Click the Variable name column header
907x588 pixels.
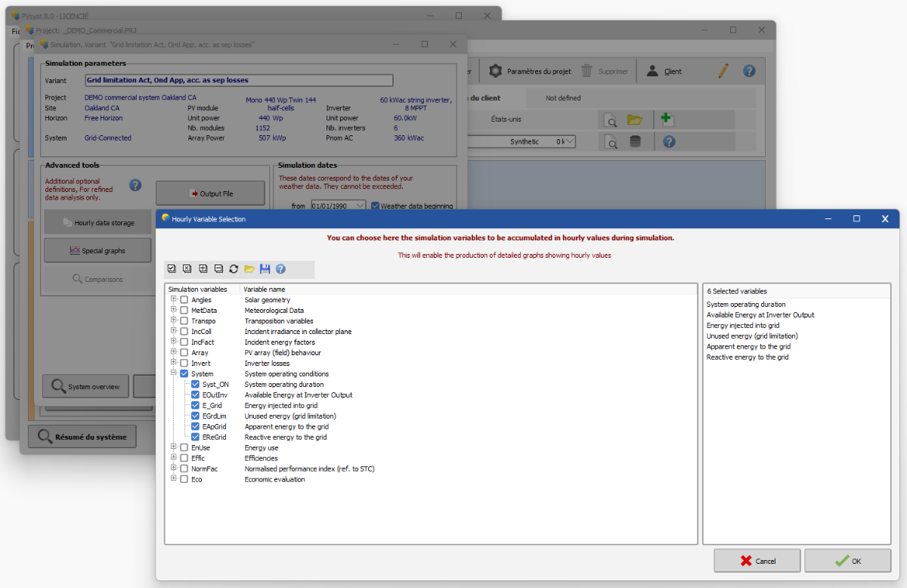tap(265, 289)
